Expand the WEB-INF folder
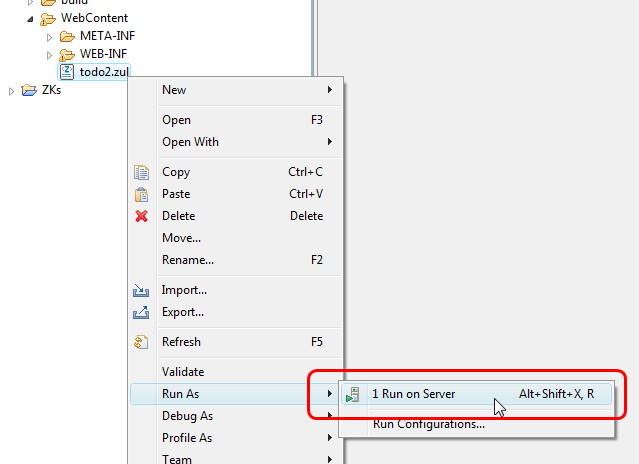The width and height of the screenshot is (639, 464). (x=49, y=54)
